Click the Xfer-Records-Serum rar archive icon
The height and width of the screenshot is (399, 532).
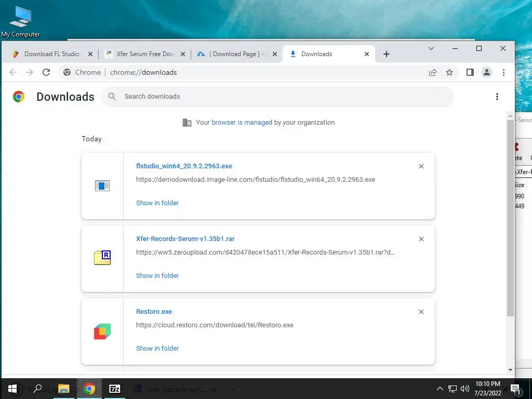pyautogui.click(x=102, y=258)
